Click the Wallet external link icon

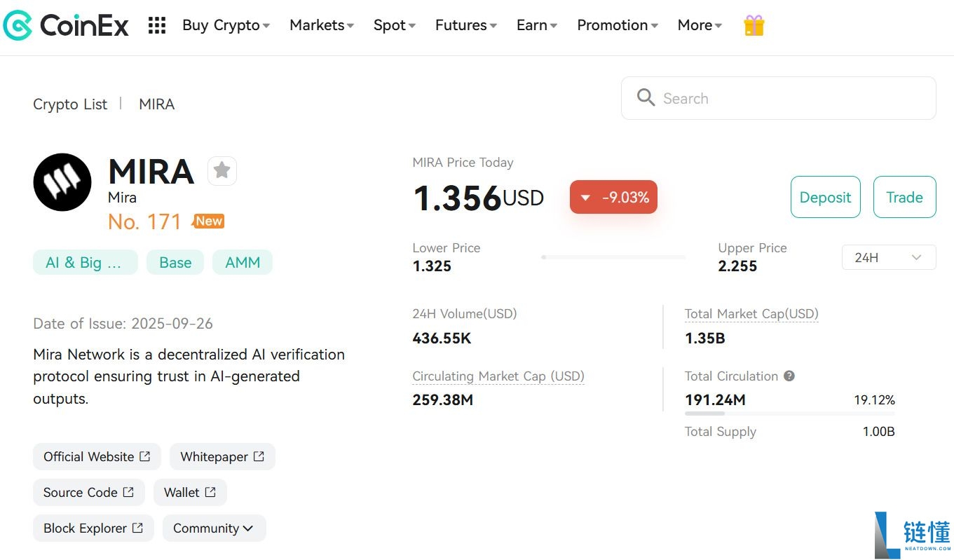[210, 492]
